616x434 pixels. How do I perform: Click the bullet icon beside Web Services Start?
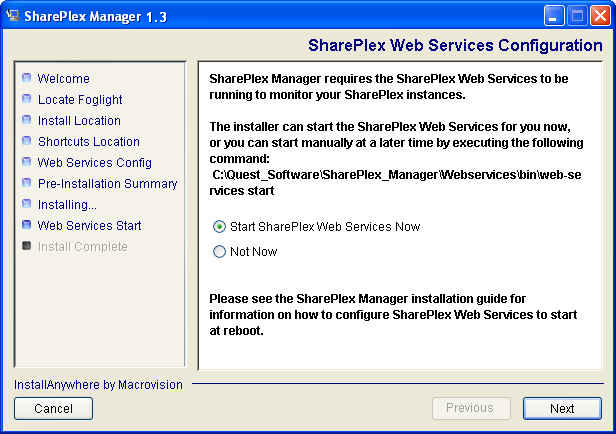point(26,225)
